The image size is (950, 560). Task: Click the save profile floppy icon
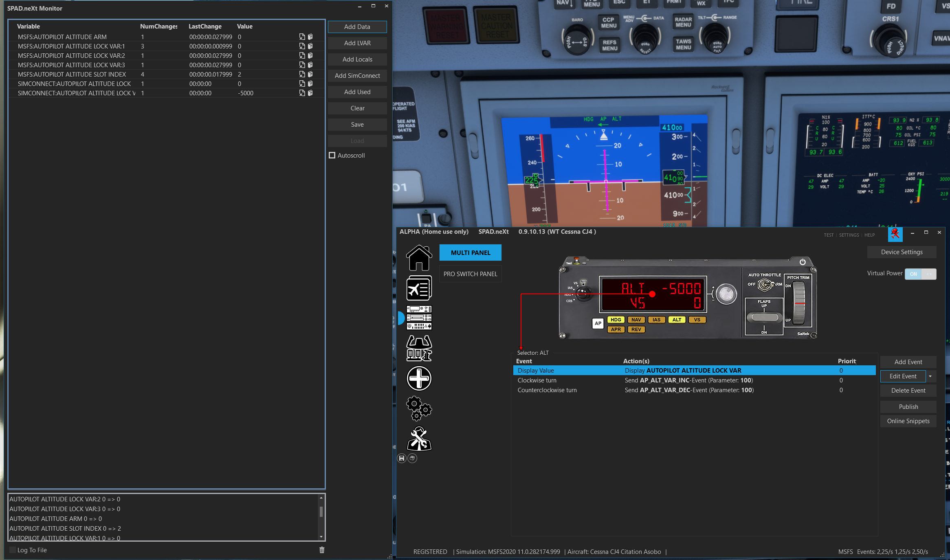coord(402,458)
